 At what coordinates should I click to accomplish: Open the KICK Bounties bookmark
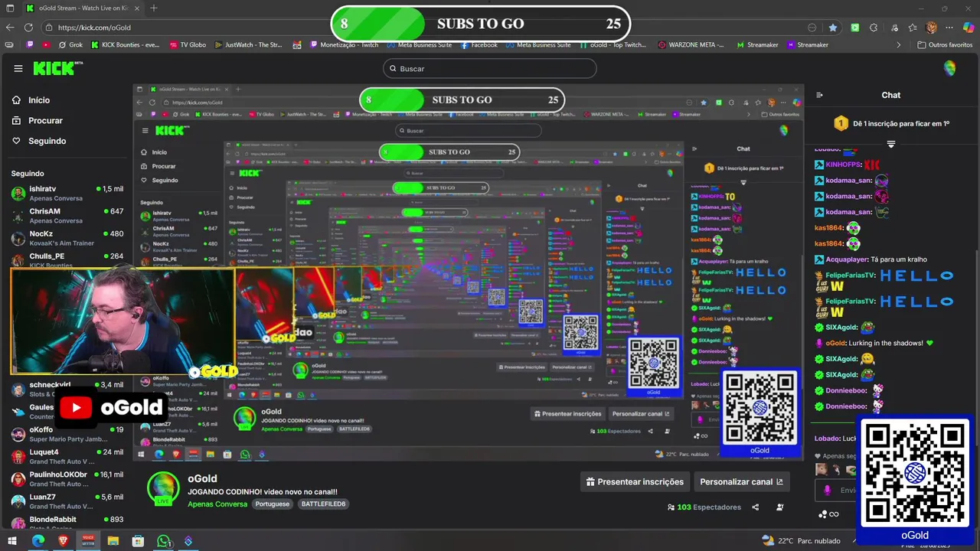(x=124, y=44)
